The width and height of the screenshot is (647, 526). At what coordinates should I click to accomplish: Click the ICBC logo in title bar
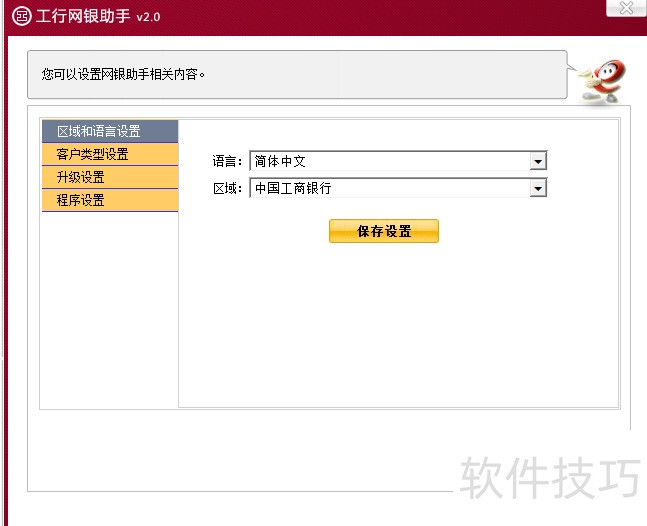20,16
